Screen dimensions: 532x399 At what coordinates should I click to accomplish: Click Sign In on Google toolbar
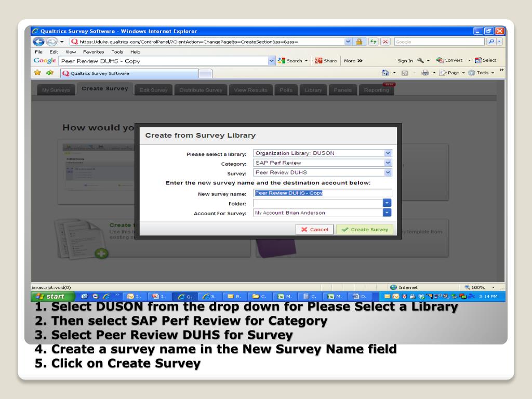click(x=405, y=61)
